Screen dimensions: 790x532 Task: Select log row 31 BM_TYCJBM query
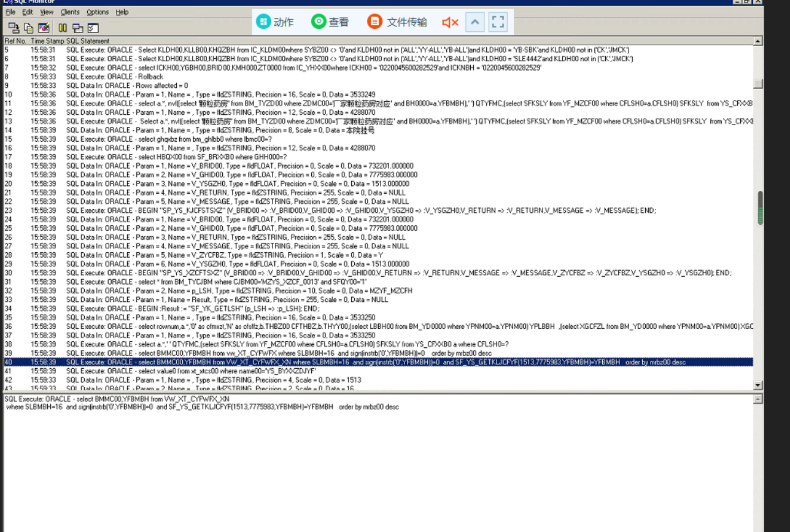point(378,282)
